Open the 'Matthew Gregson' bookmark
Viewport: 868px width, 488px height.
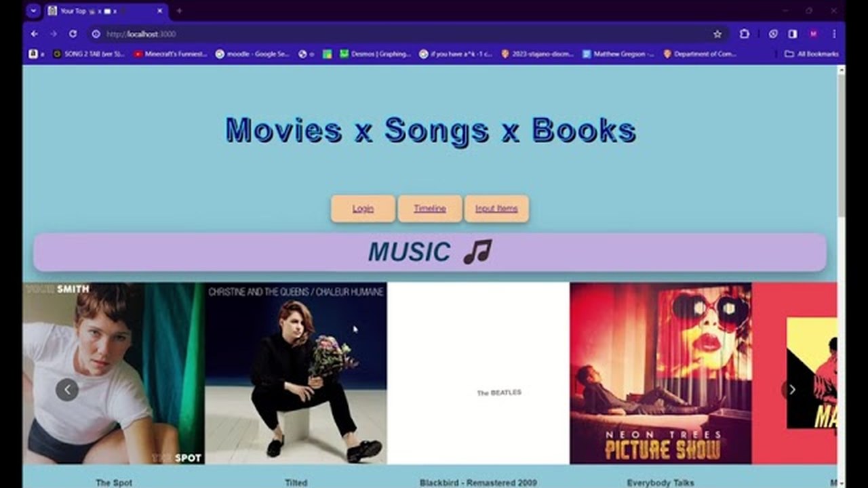[618, 54]
